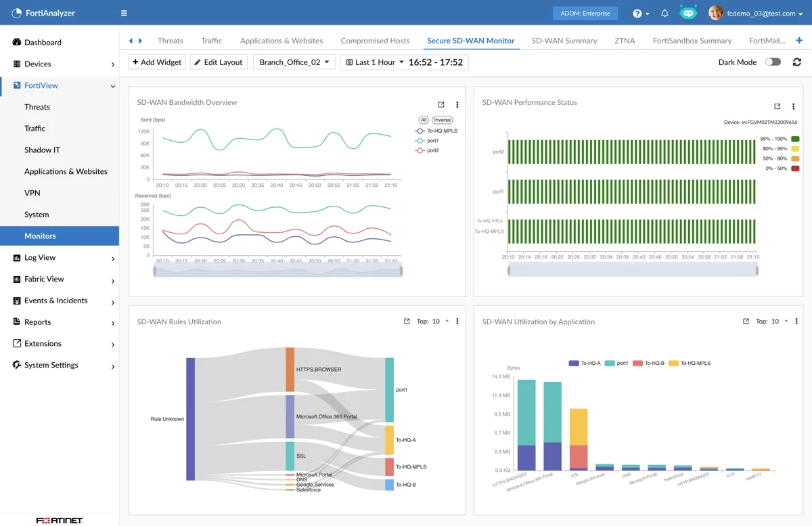Open SD-WAN Bandwidth Overview options menu
The image size is (812, 526).
457,105
